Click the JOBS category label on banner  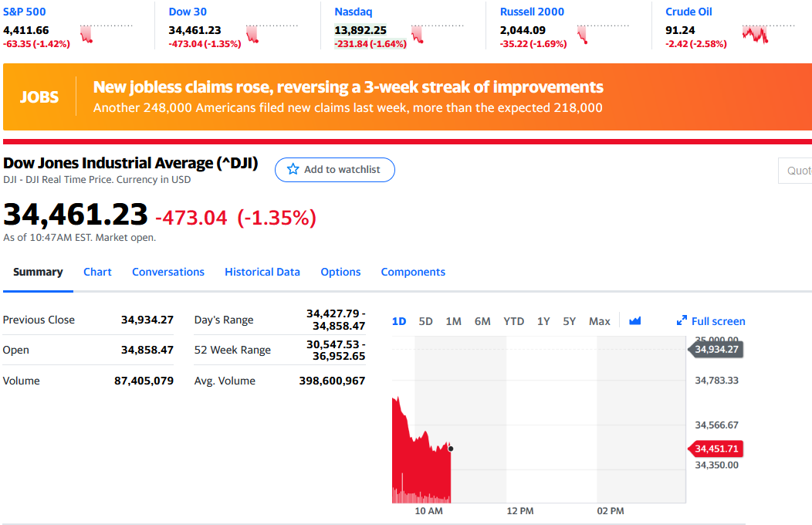39,97
